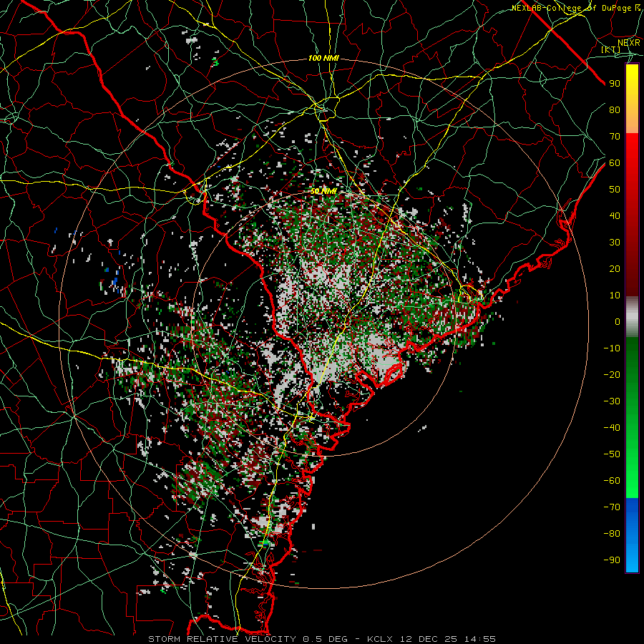
Task: Click the -70 scale value
Action: 612,507
